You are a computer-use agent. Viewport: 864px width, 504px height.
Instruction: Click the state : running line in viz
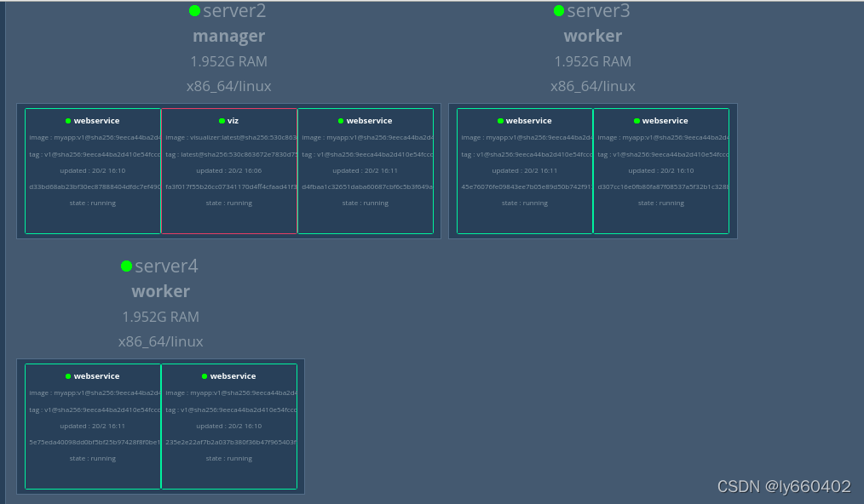(228, 203)
